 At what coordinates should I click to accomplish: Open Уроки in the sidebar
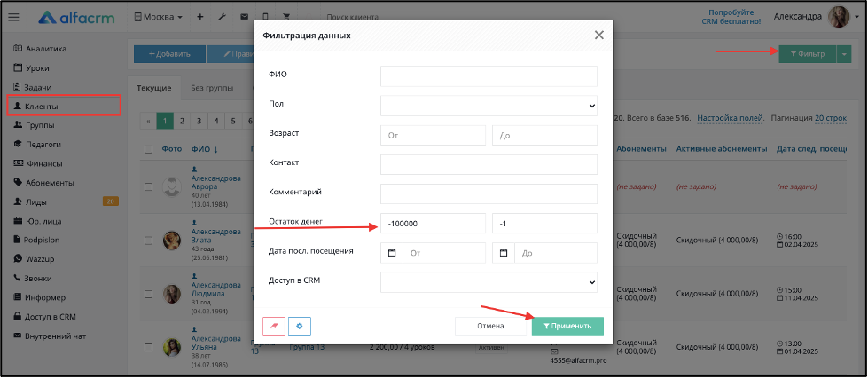click(x=31, y=68)
